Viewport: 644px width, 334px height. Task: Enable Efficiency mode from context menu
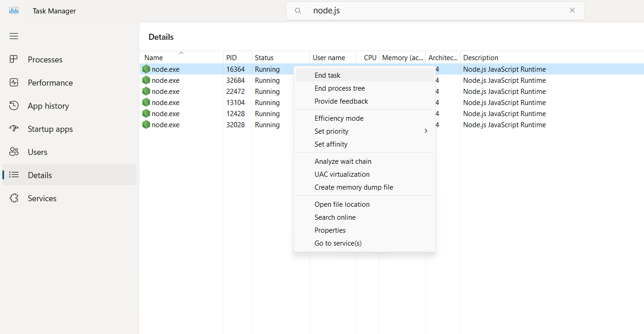point(365,118)
